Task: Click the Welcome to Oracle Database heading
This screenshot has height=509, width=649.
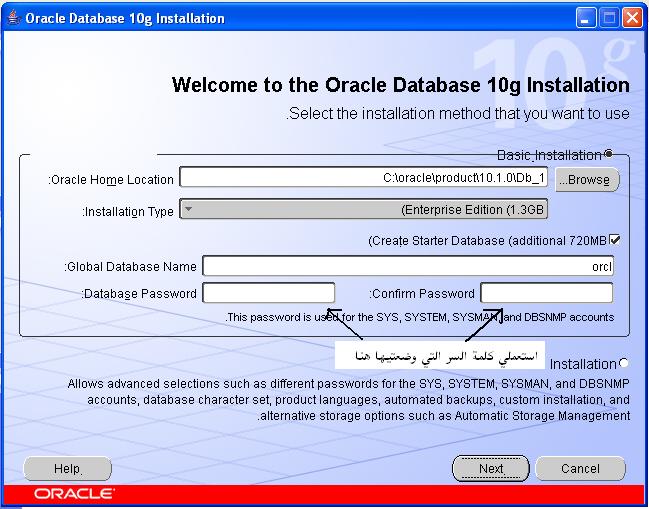Action: tap(401, 85)
